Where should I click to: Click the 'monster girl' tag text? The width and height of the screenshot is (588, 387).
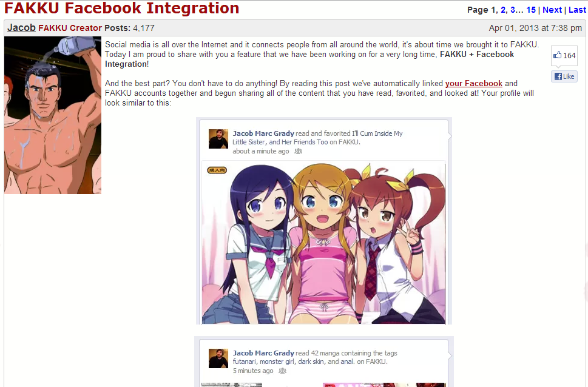(277, 362)
